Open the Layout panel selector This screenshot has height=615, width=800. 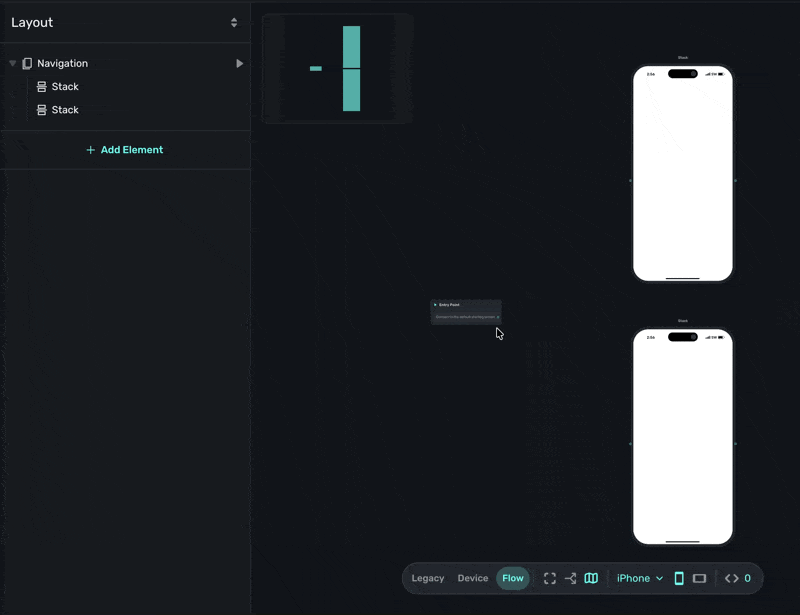[x=234, y=22]
